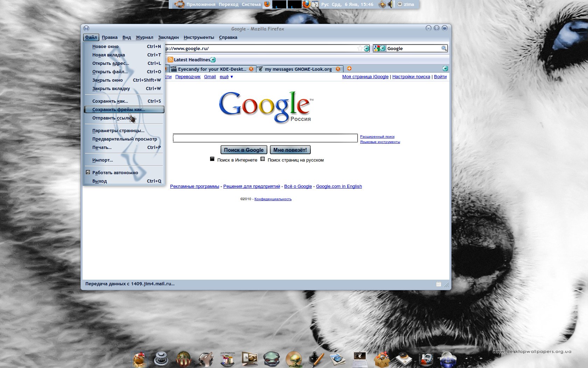
Task: Open the Расширенный поиск link
Action: [x=377, y=137]
